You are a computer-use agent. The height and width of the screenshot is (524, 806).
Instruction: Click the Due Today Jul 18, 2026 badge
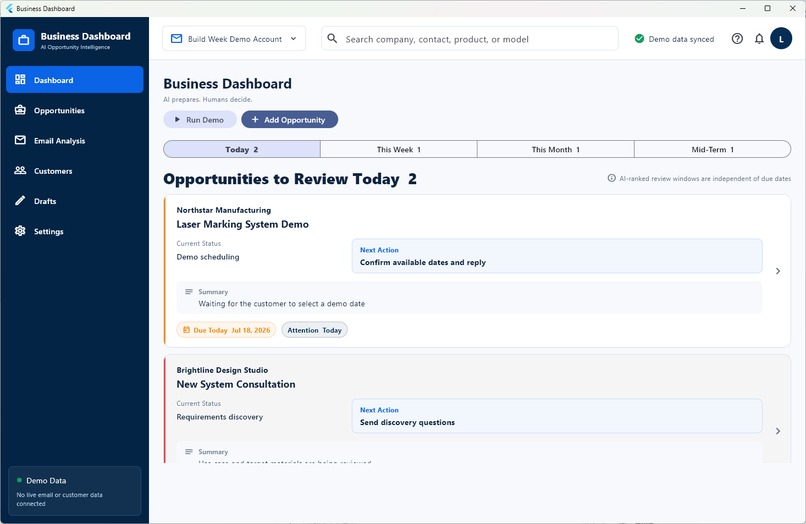coord(226,330)
